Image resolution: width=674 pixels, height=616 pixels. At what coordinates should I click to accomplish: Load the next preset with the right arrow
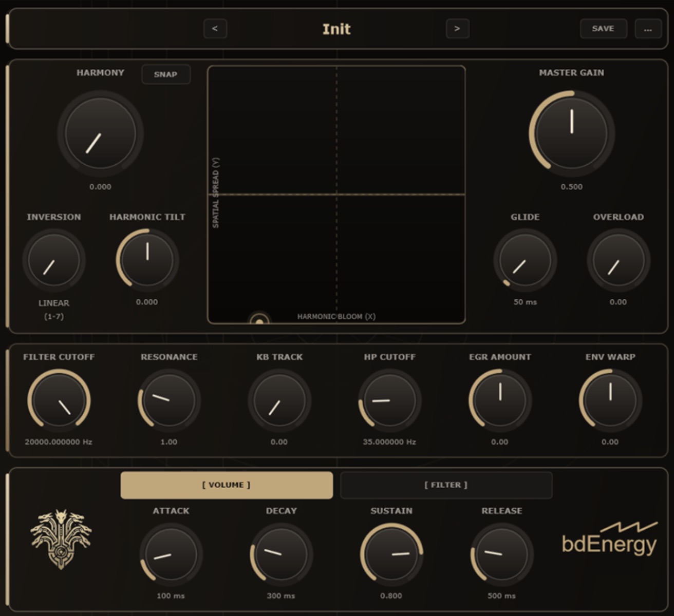tap(457, 29)
